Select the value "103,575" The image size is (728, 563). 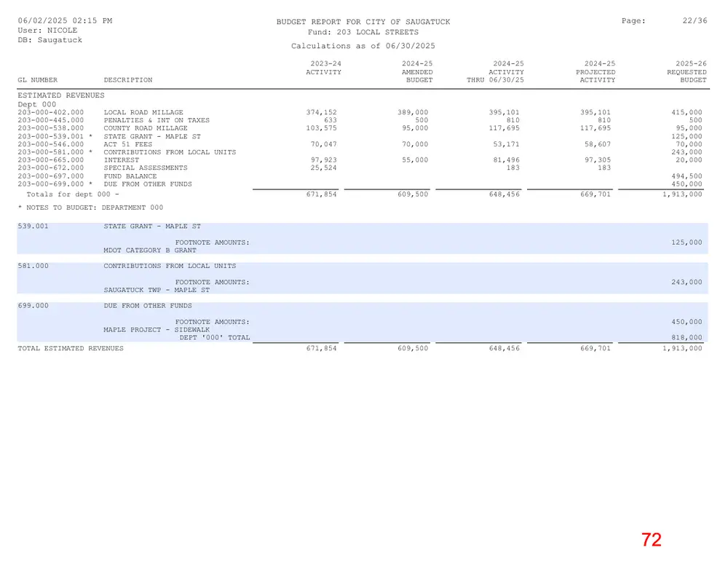[321, 128]
